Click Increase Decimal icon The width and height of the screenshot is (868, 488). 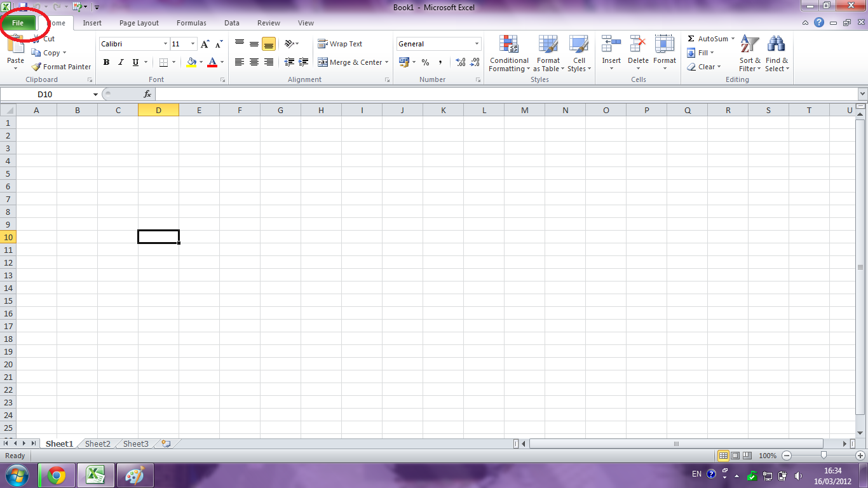(x=461, y=62)
